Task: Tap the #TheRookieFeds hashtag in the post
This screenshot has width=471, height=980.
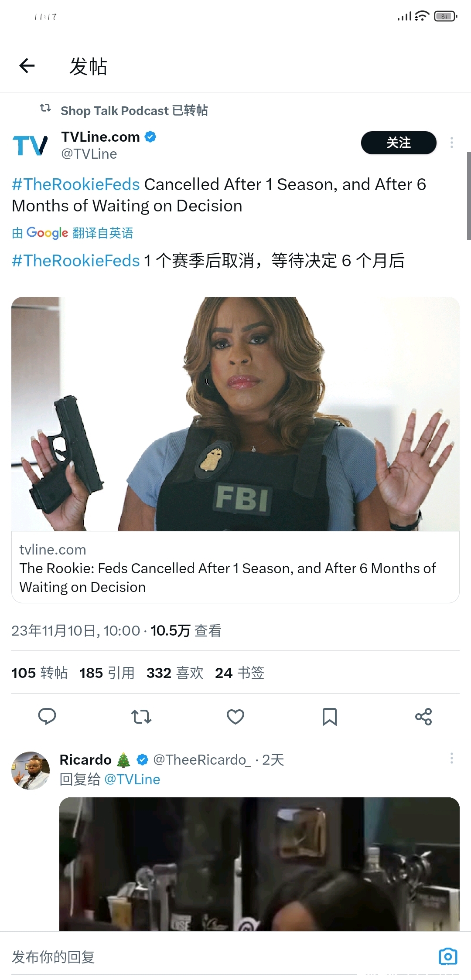Action: (76, 184)
